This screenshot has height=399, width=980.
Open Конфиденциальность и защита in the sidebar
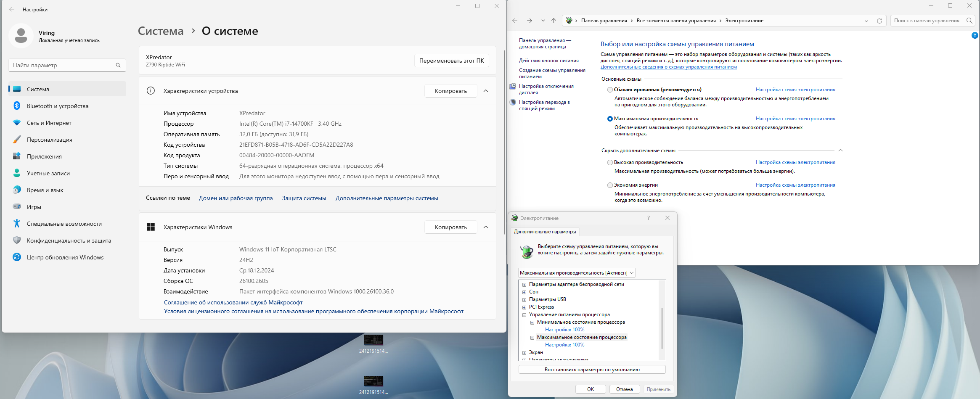(x=67, y=240)
